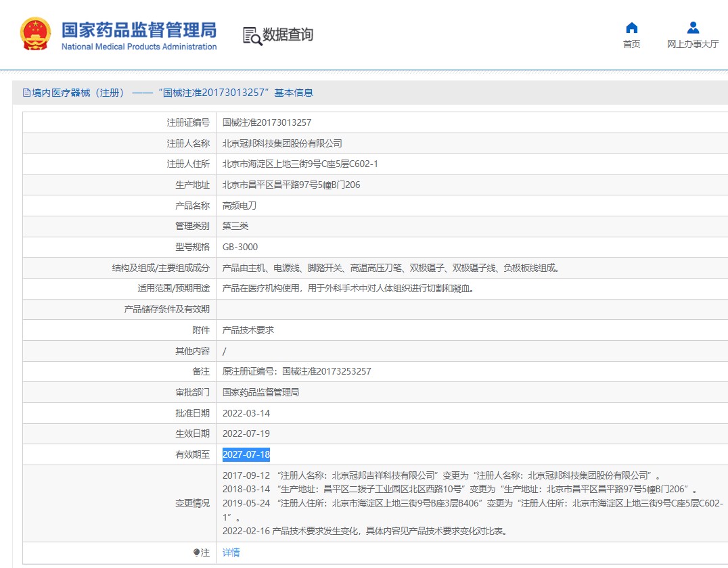
Task: Click the 适用范围/预期用途 label
Action: click(x=174, y=288)
